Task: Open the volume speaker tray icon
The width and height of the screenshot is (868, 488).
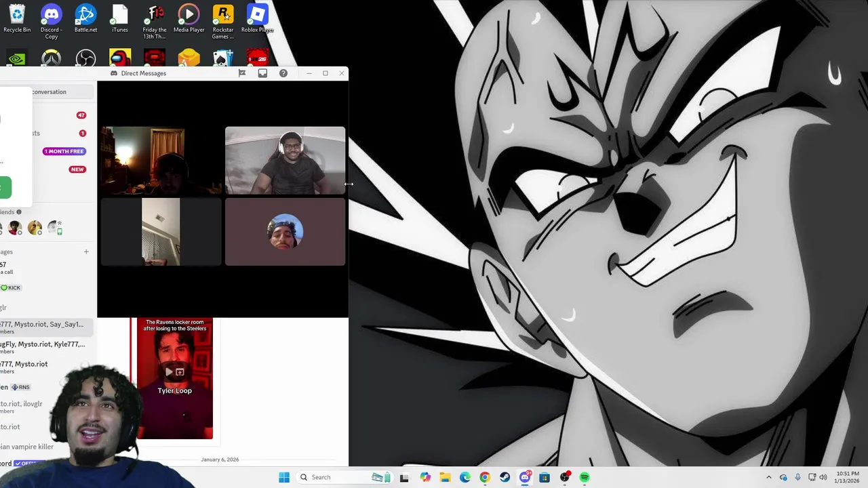Action: (x=823, y=477)
